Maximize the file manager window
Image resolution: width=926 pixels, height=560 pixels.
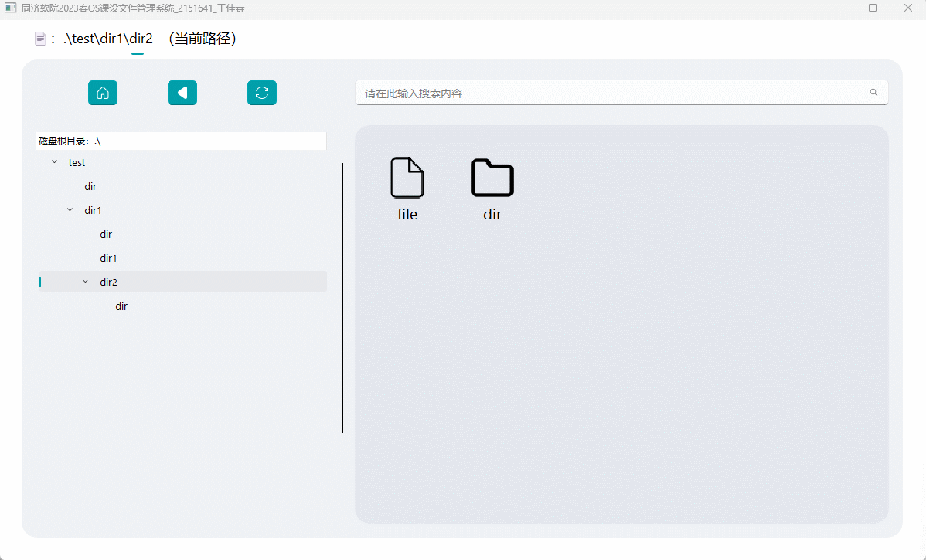873,8
